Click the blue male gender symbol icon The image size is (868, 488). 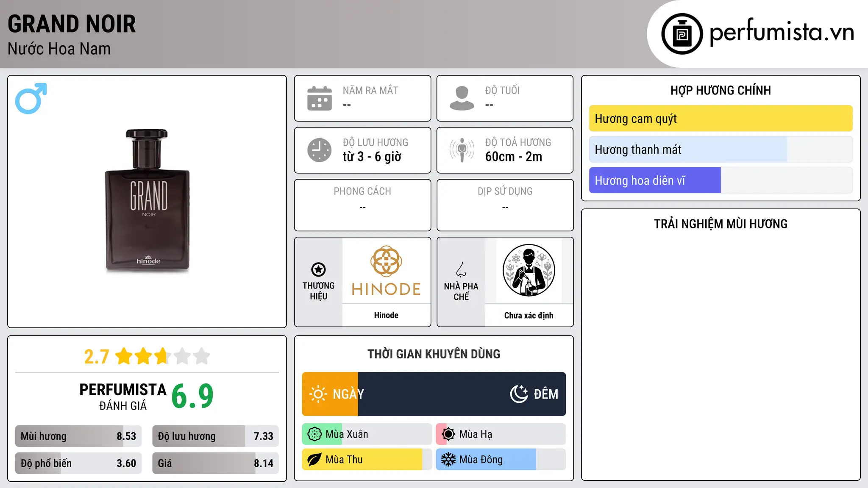pos(31,98)
